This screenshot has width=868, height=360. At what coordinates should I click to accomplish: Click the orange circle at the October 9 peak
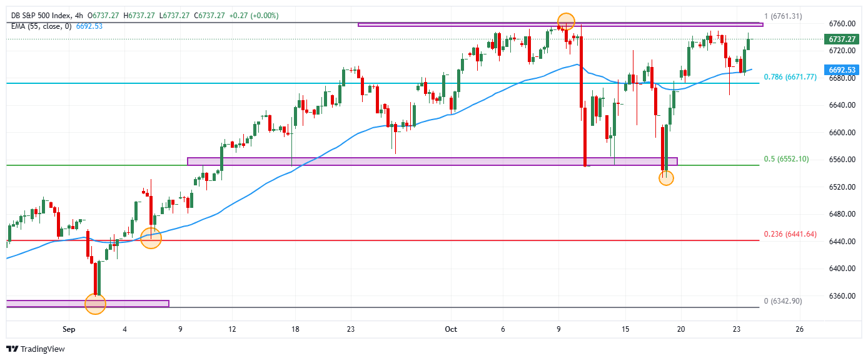coord(565,22)
